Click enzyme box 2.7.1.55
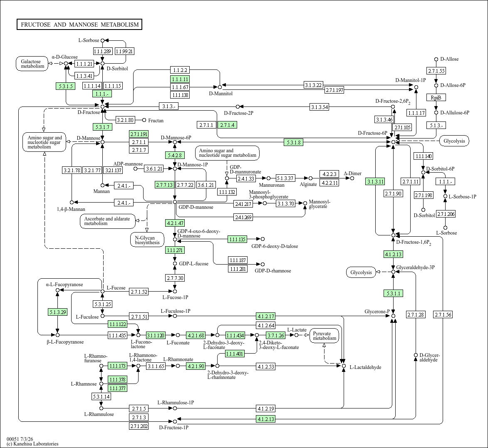 click(436, 71)
